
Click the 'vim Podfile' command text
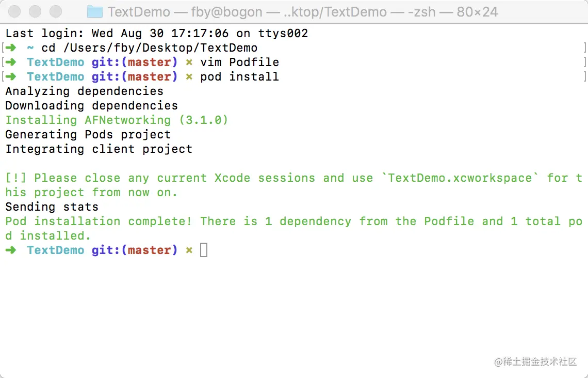(x=240, y=62)
